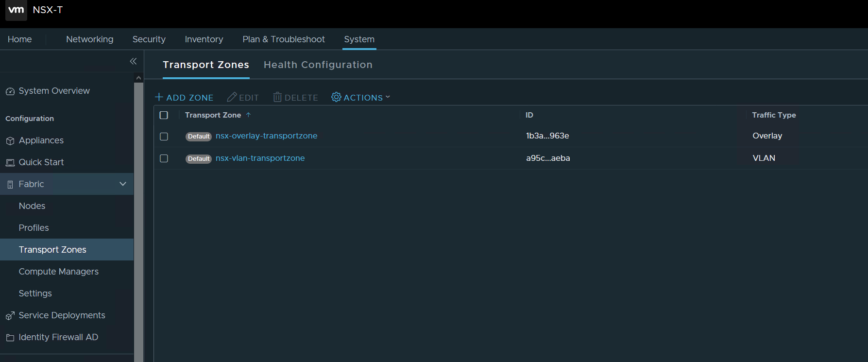Image resolution: width=868 pixels, height=362 pixels.
Task: Click the VLAN traffic type cell
Action: pyautogui.click(x=764, y=158)
